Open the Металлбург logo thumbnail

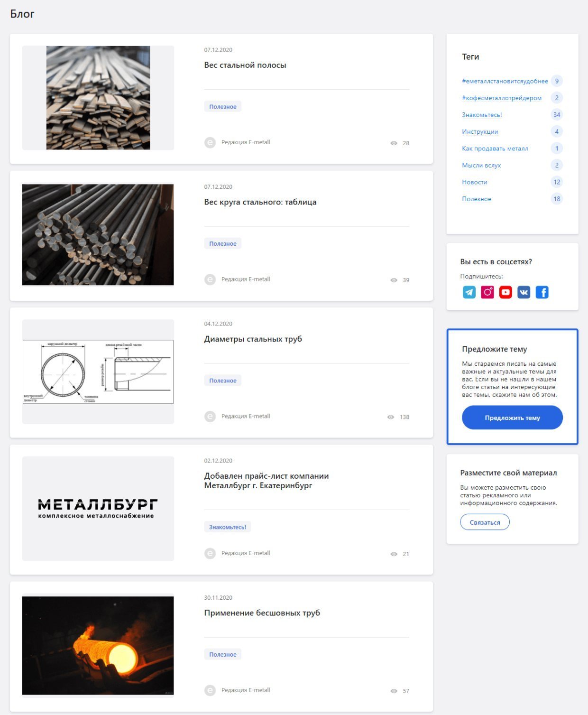[98, 509]
